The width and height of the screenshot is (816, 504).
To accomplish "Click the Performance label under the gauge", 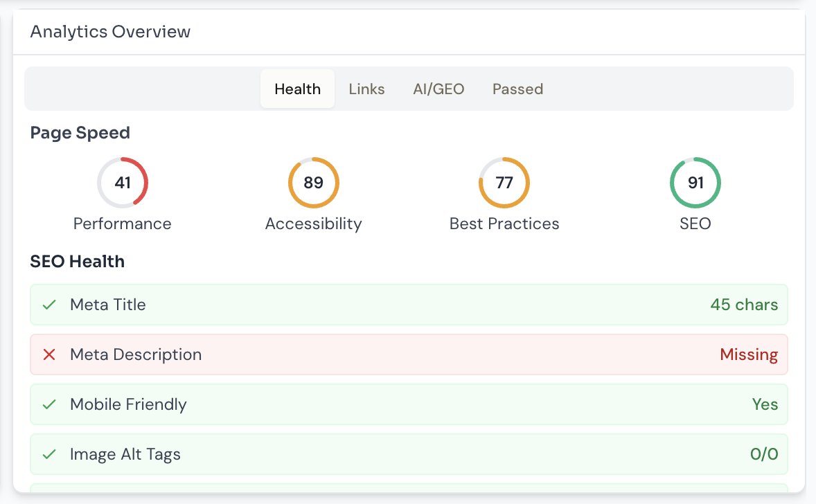I will pyautogui.click(x=123, y=224).
